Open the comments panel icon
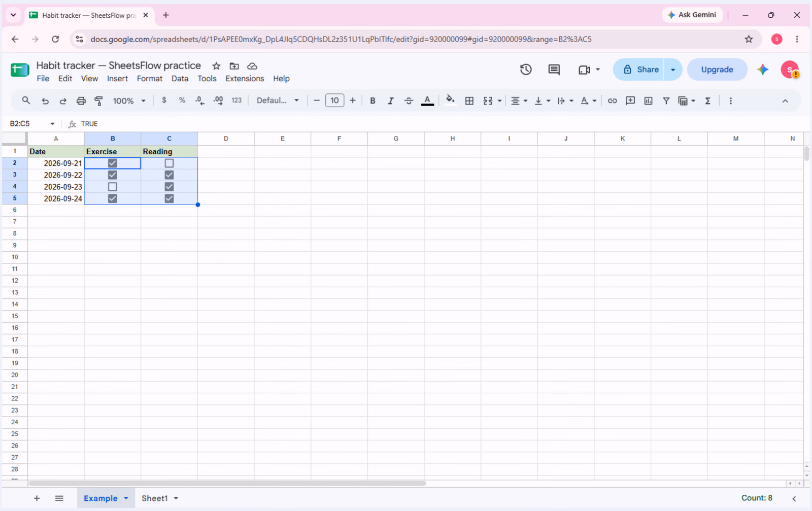 click(554, 70)
